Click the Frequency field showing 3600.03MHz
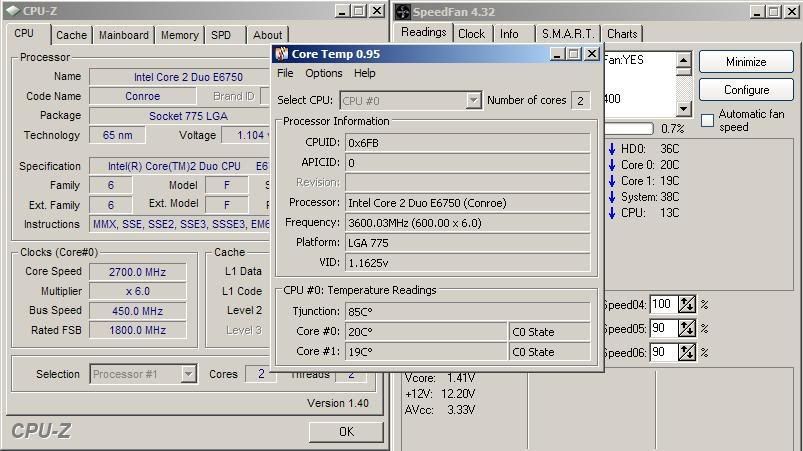 pyautogui.click(x=468, y=223)
